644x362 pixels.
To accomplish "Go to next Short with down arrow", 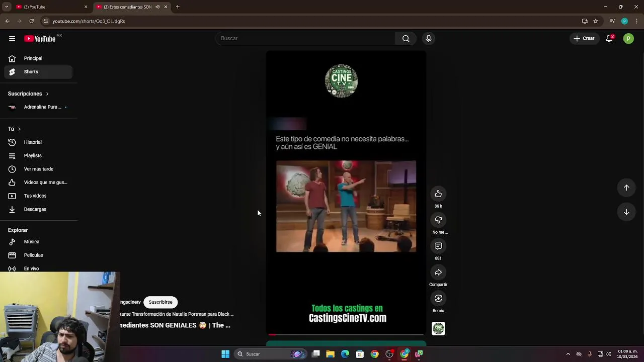I will (626, 212).
